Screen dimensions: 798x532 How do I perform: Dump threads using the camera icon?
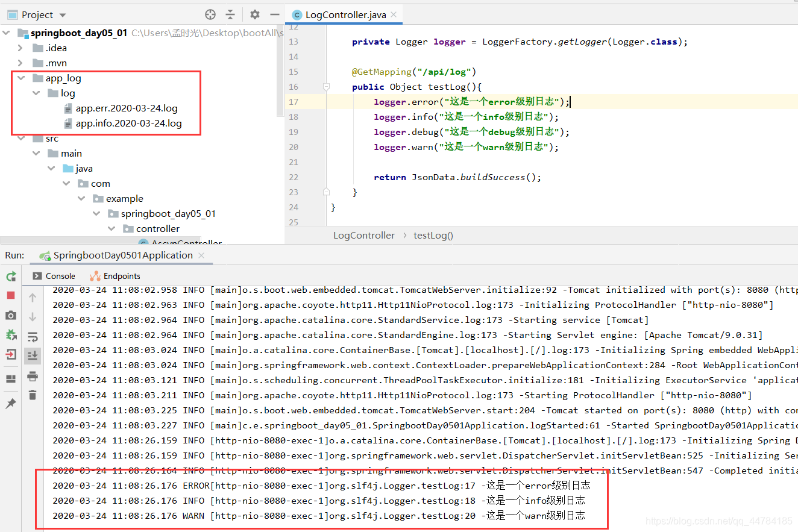(x=11, y=315)
